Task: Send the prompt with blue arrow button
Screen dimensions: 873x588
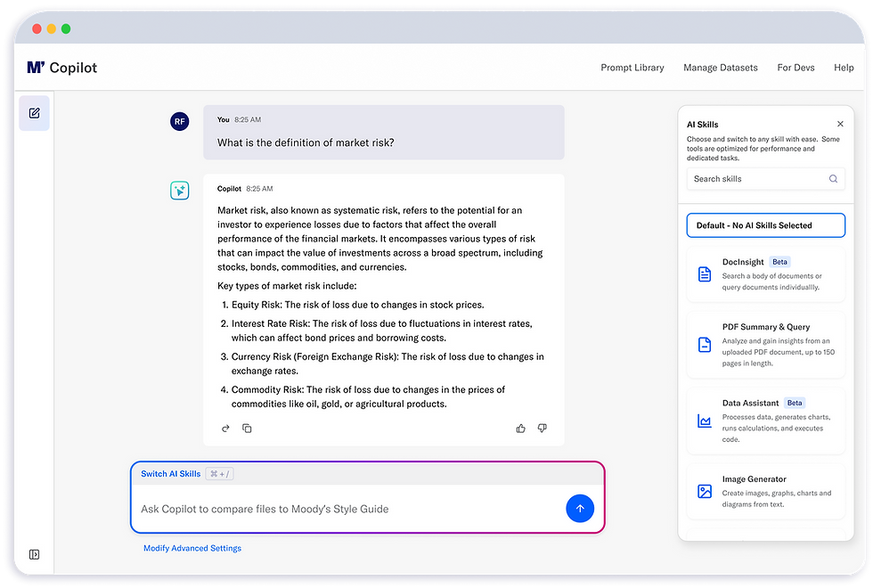Action: coord(580,509)
